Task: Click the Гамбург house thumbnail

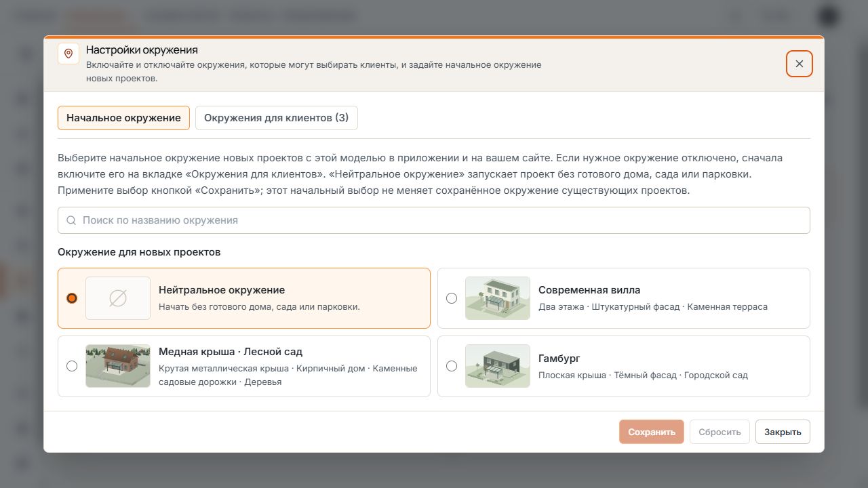Action: (x=498, y=366)
